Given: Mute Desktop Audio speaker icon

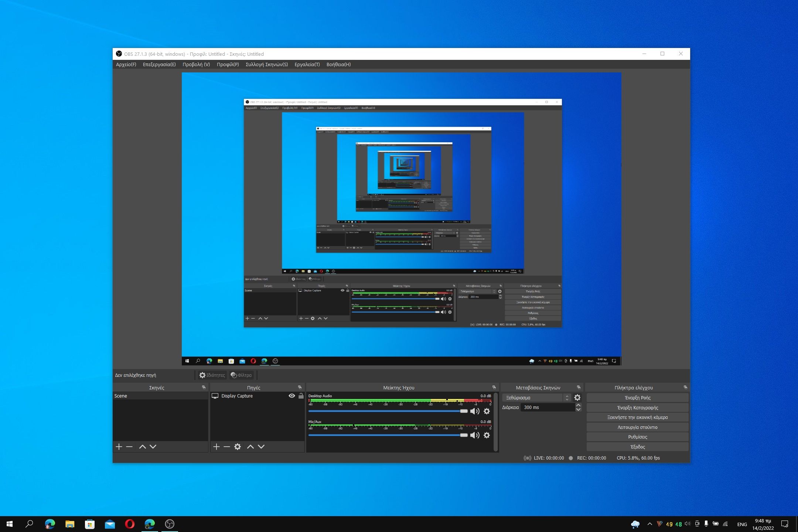Looking at the screenshot, I should (x=475, y=411).
